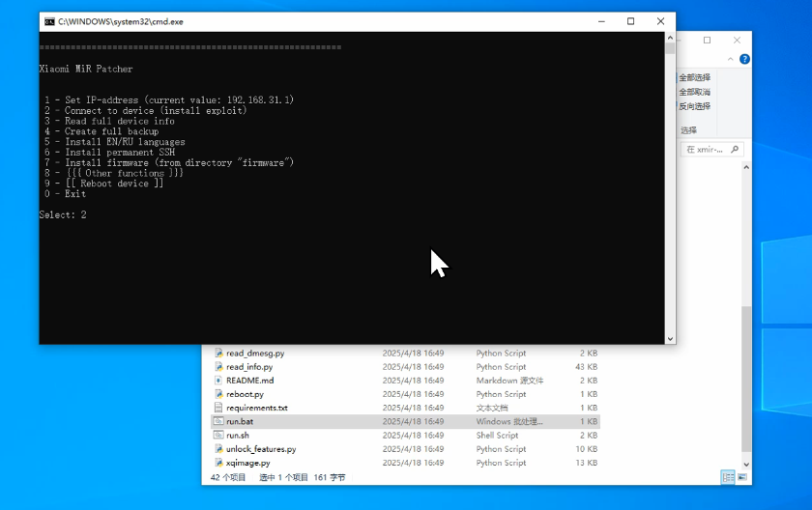Click 全部取消 in Explorer ribbon
The image size is (812, 510).
tap(694, 92)
